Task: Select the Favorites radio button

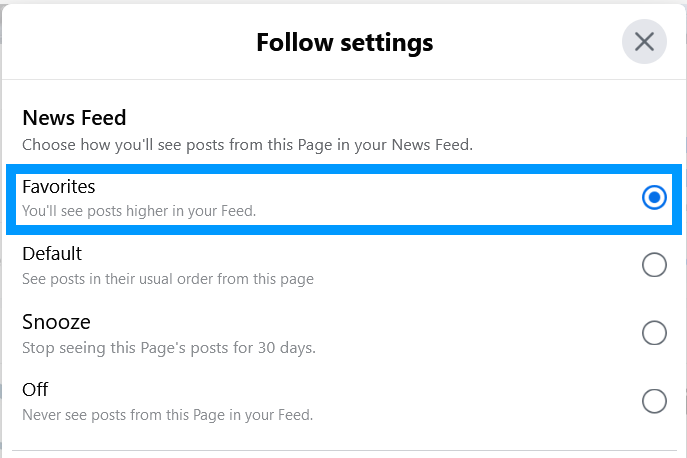Action: pos(654,197)
